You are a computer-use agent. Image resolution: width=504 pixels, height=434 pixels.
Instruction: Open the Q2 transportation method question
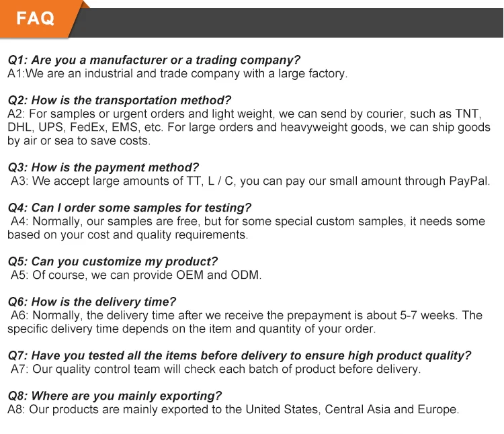pyautogui.click(x=119, y=101)
